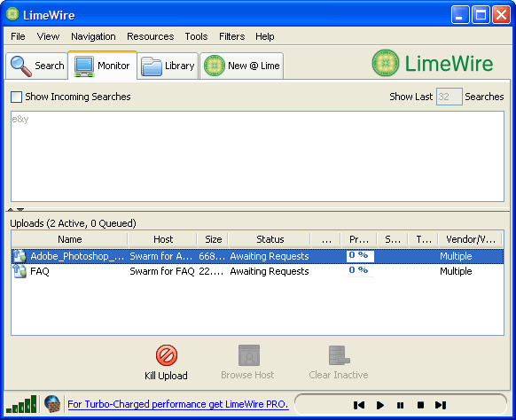Open the Resources menu
The width and height of the screenshot is (516, 420).
point(151,36)
